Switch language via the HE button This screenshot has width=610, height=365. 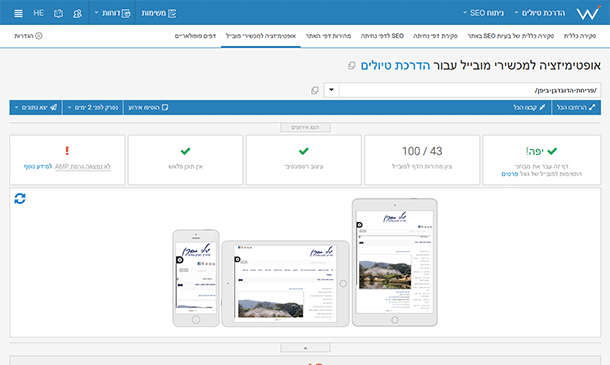coord(39,13)
